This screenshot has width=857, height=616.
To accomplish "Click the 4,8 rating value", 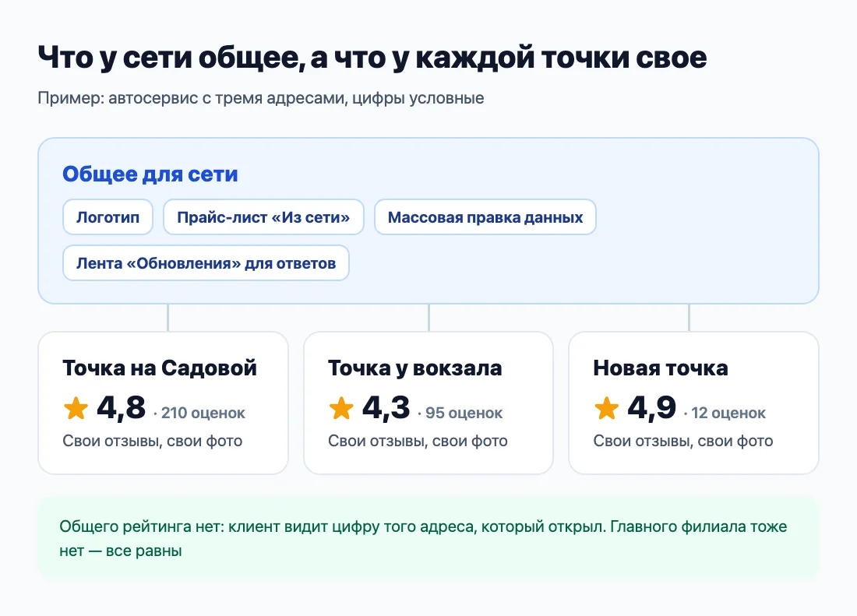I will click(122, 407).
